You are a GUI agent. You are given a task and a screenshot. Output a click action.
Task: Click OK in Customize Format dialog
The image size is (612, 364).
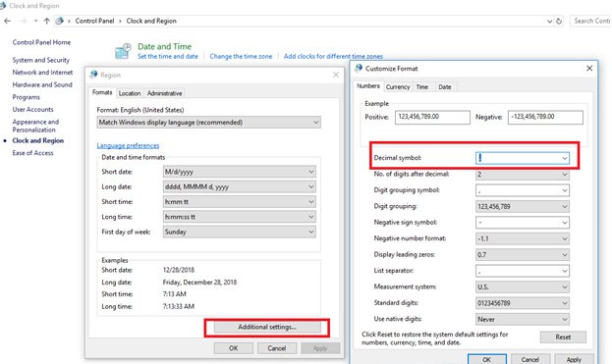[x=486, y=359]
